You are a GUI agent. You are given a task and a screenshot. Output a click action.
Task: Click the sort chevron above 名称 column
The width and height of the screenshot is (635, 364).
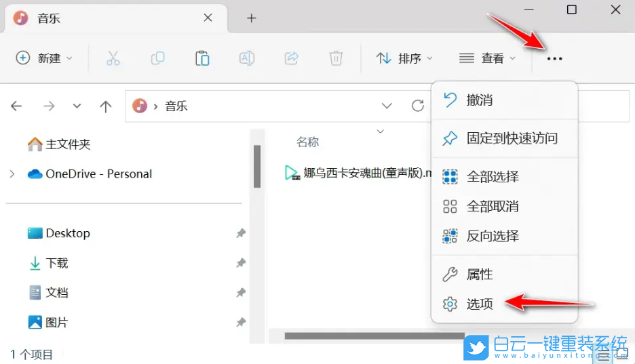pos(381,132)
